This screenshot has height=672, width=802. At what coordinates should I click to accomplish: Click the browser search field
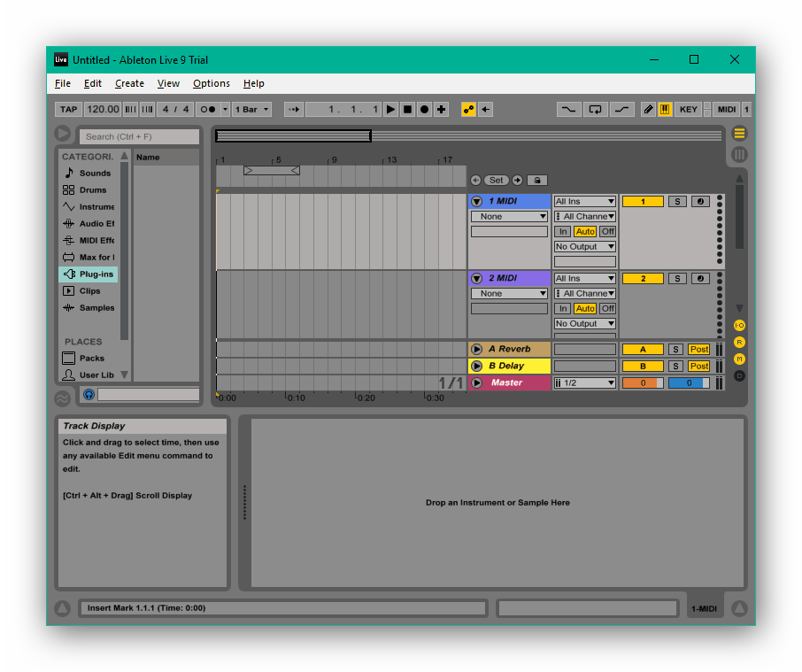140,137
